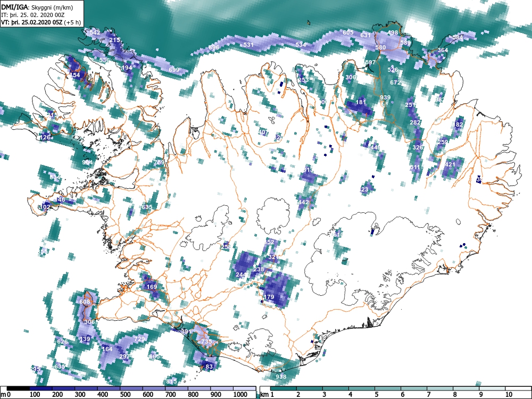This screenshot has width=532, height=399.
Task: Select the map value '181'
Action: pos(361,102)
